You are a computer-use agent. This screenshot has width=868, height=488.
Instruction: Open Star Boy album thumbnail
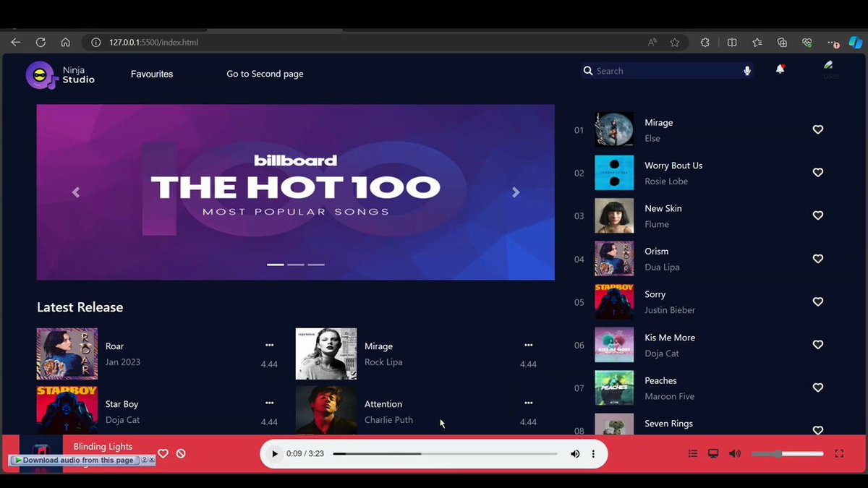(67, 410)
